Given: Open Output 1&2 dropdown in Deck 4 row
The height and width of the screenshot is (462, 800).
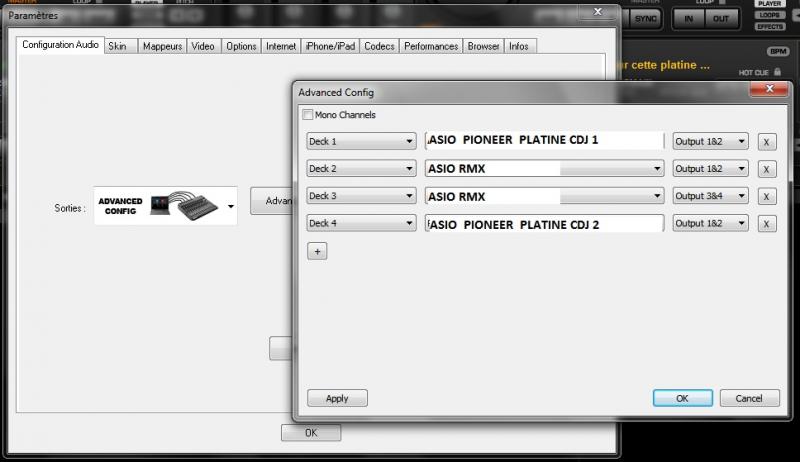Looking at the screenshot, I should click(710, 223).
